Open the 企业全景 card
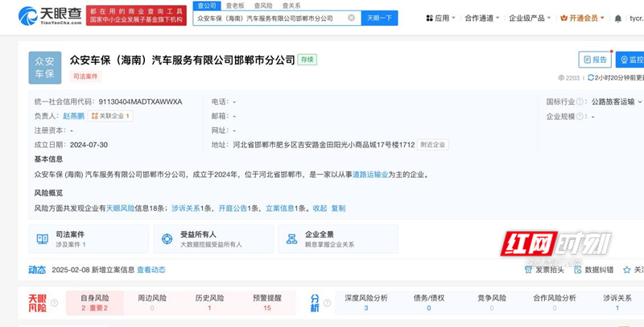Screen dimensions: 644x327 pyautogui.click(x=338, y=238)
